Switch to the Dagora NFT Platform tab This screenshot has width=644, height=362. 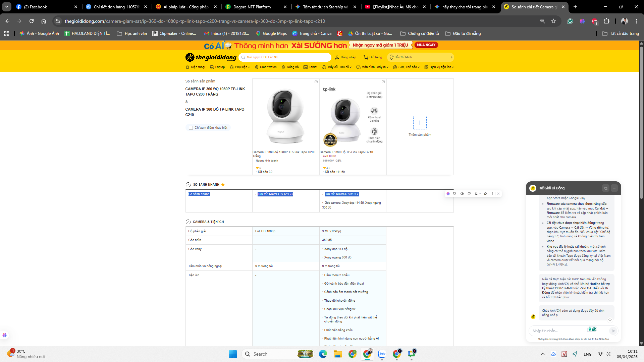[252, 7]
